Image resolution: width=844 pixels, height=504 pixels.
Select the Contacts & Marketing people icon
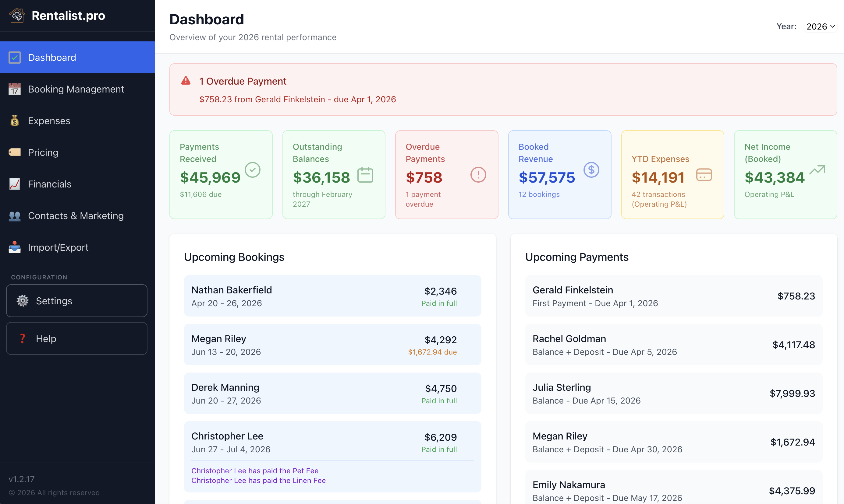click(x=14, y=216)
